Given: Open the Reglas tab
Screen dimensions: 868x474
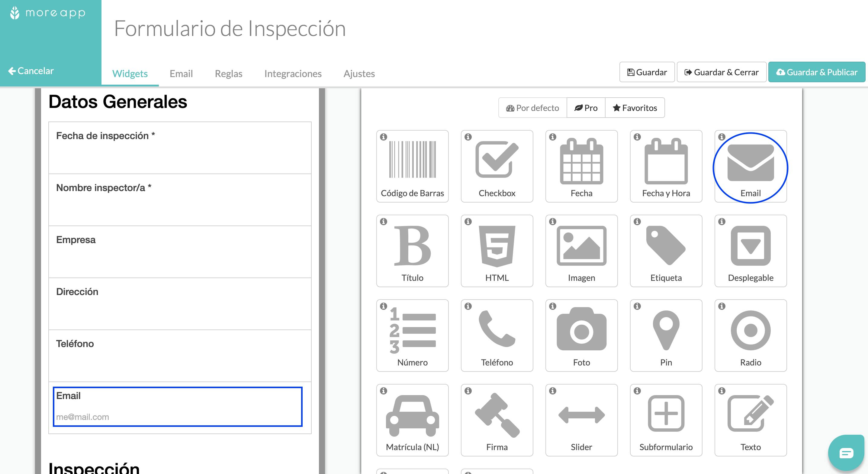Looking at the screenshot, I should tap(228, 73).
